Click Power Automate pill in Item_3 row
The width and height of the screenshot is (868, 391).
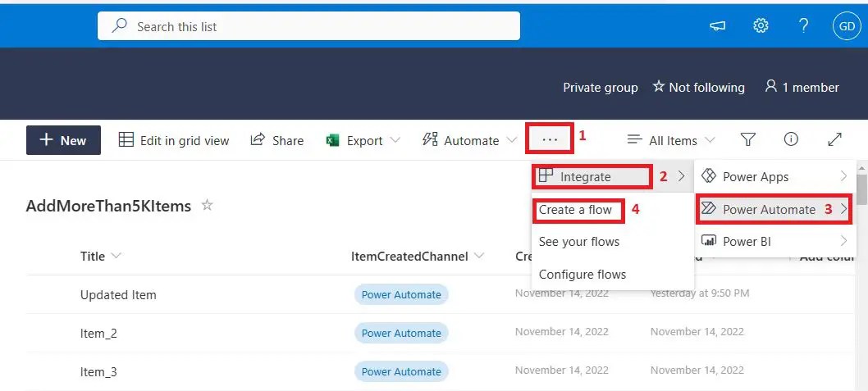[x=401, y=371]
